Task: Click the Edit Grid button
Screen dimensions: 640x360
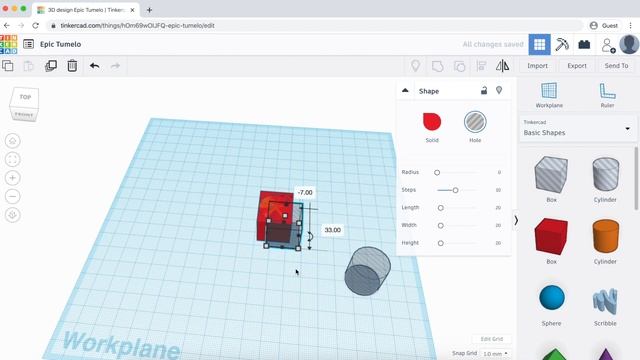Action: 491,339
